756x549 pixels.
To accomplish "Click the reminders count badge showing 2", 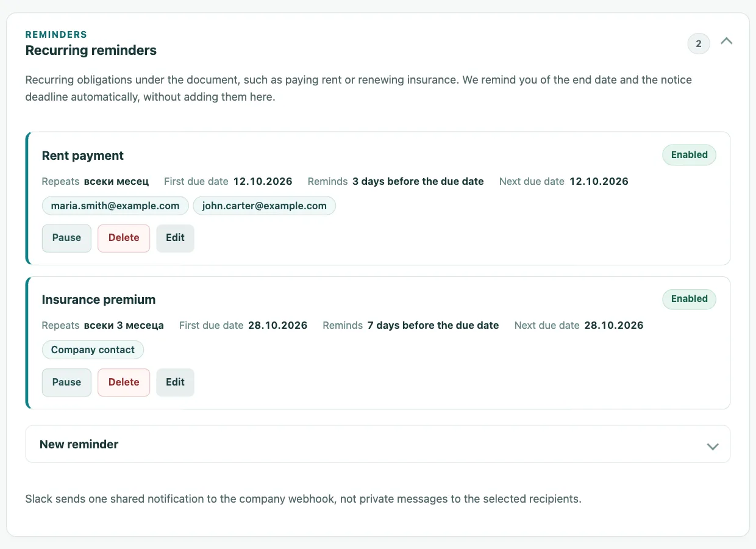I will pyautogui.click(x=699, y=44).
